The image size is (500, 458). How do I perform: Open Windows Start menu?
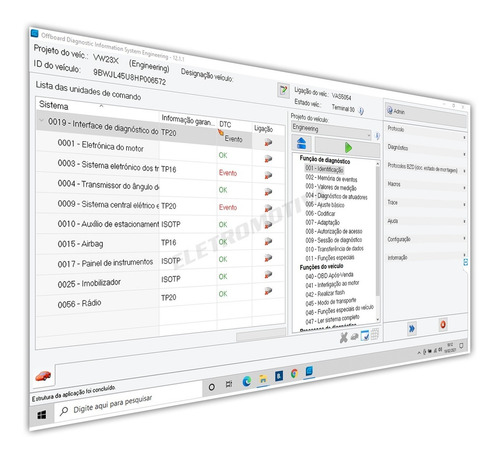pos(42,415)
